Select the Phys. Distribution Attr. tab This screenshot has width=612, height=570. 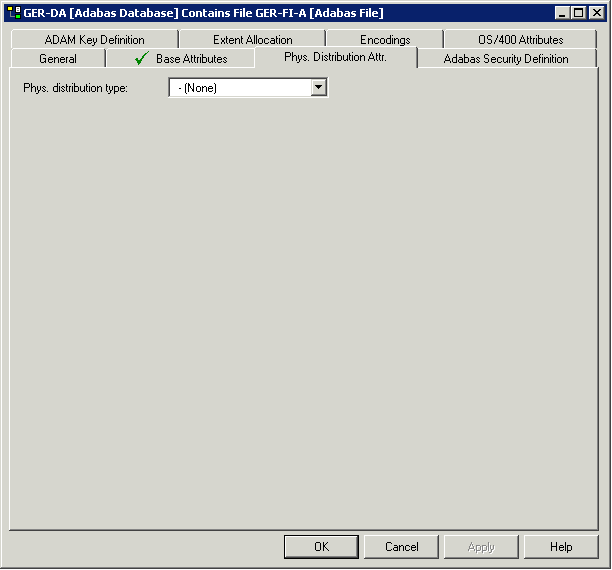pyautogui.click(x=335, y=57)
